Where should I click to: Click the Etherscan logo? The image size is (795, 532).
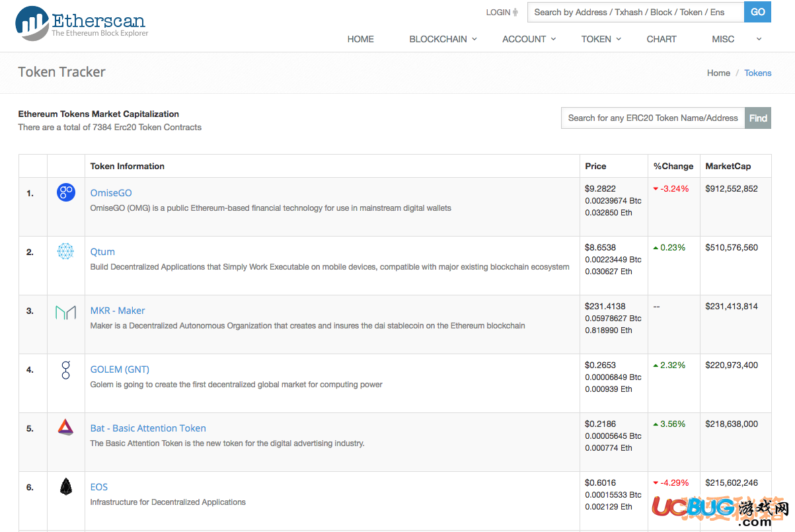point(81,22)
